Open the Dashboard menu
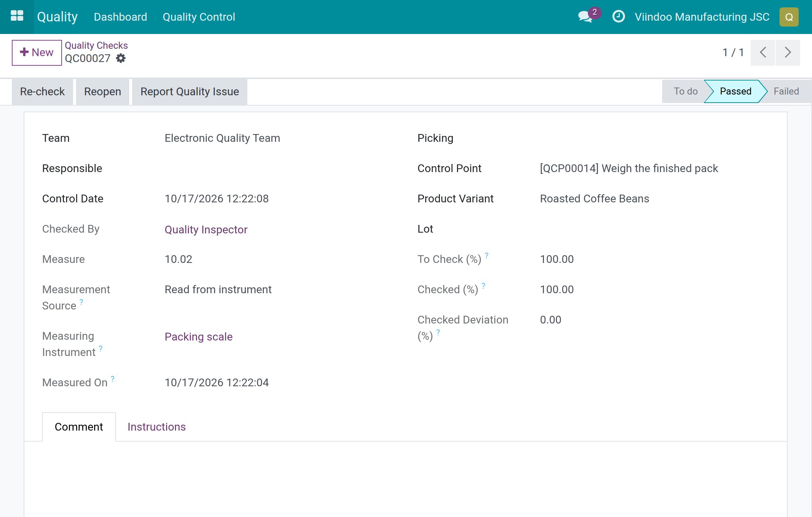This screenshot has height=517, width=812. click(x=120, y=17)
